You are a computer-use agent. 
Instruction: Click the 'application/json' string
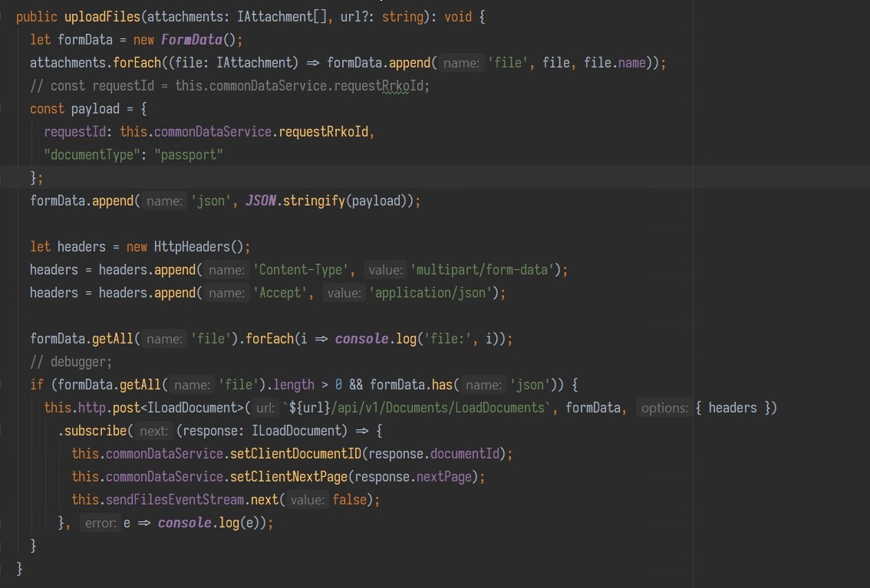[430, 293]
